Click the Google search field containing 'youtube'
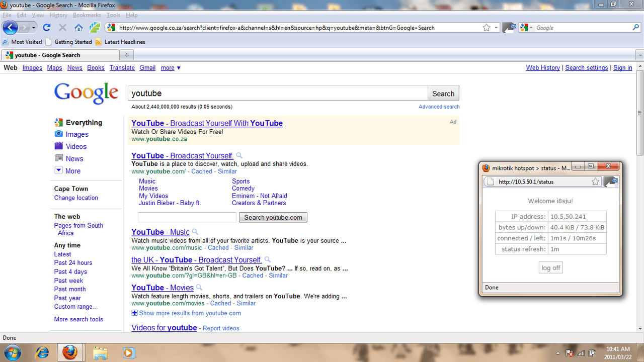644x362 pixels. (278, 94)
